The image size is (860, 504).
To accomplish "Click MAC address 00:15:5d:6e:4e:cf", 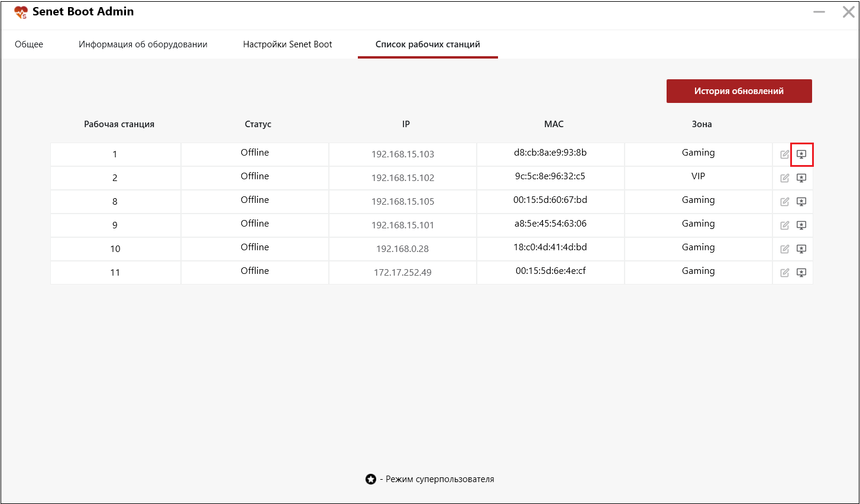I will (551, 271).
